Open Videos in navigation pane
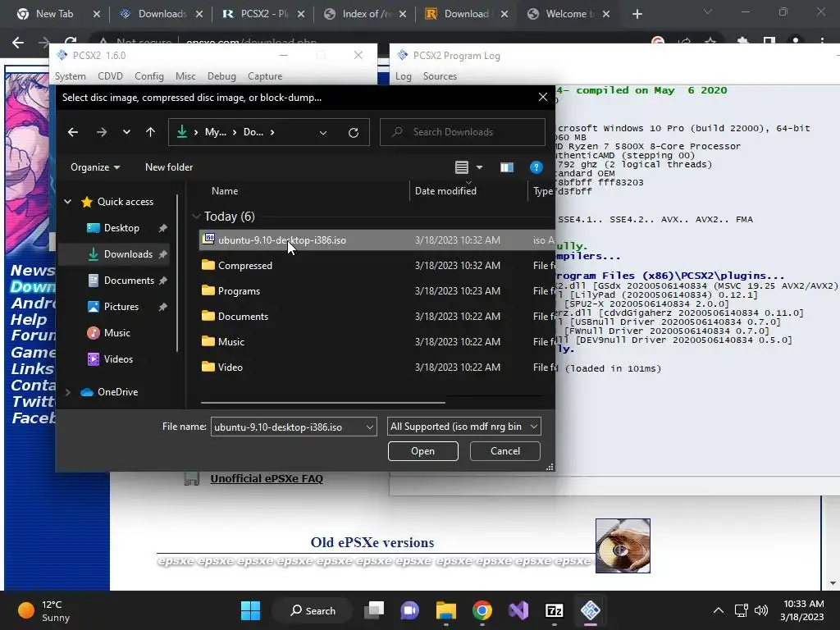The width and height of the screenshot is (840, 630). tap(118, 359)
